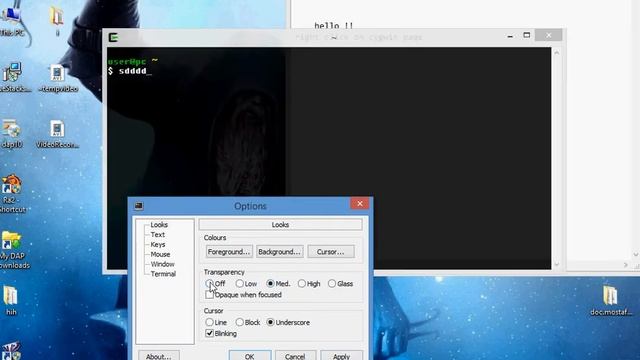The height and width of the screenshot is (360, 640).
Task: Select the shortcut icon below the hih folder
Action: pyautogui.click(x=11, y=351)
